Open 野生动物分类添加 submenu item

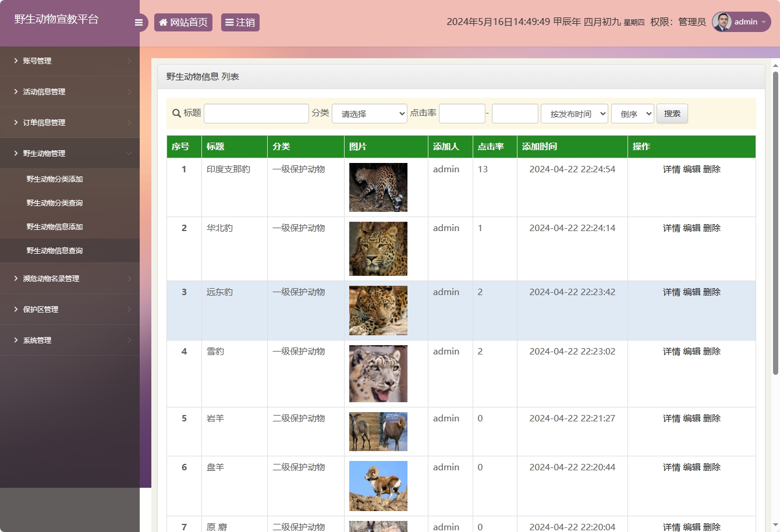pos(55,179)
